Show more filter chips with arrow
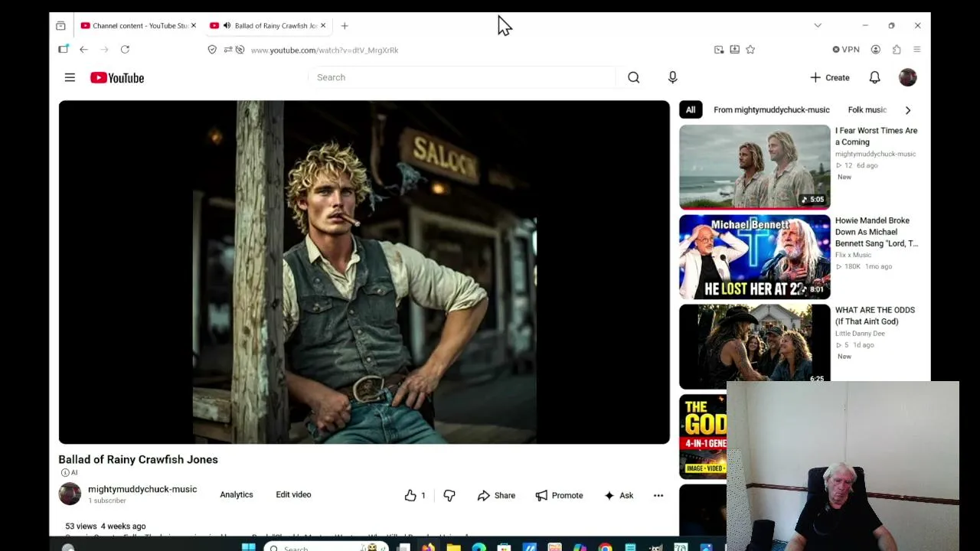Viewport: 980px width, 551px height. 908,110
